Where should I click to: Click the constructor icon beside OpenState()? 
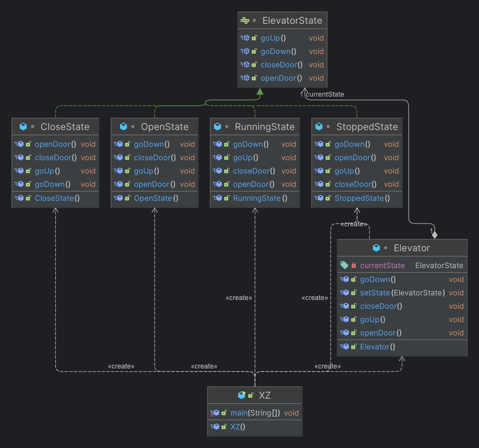[118, 198]
